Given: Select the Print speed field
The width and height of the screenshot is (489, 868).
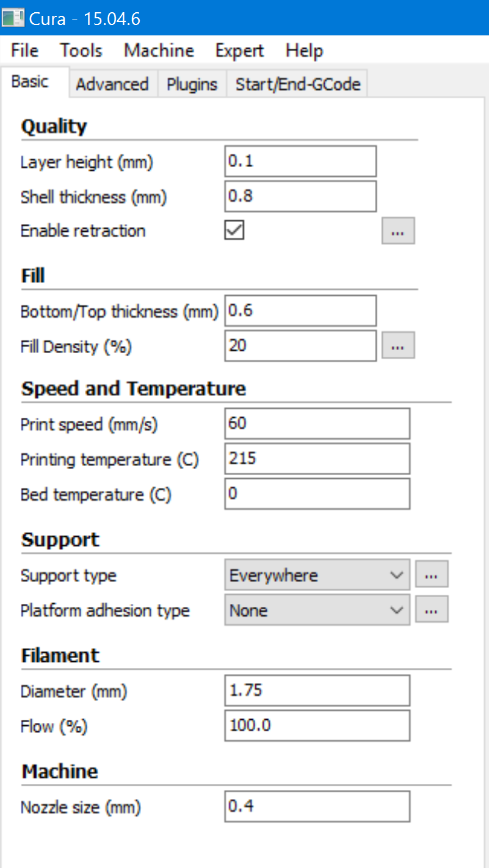Looking at the screenshot, I should (x=317, y=423).
